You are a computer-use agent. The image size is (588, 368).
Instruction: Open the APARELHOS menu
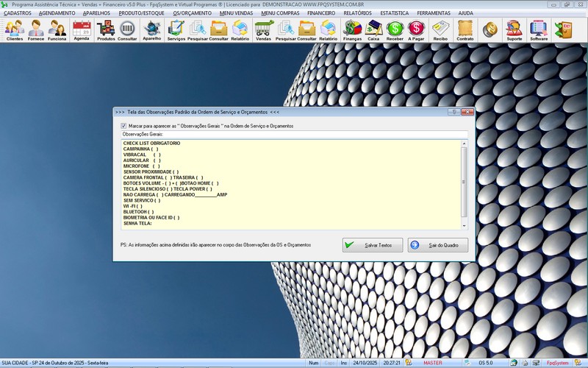click(x=96, y=13)
